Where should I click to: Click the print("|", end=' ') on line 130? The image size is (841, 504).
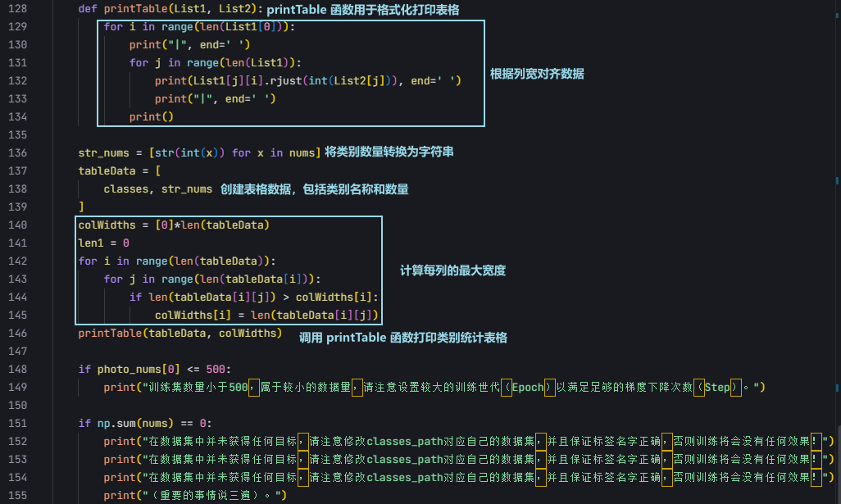189,45
